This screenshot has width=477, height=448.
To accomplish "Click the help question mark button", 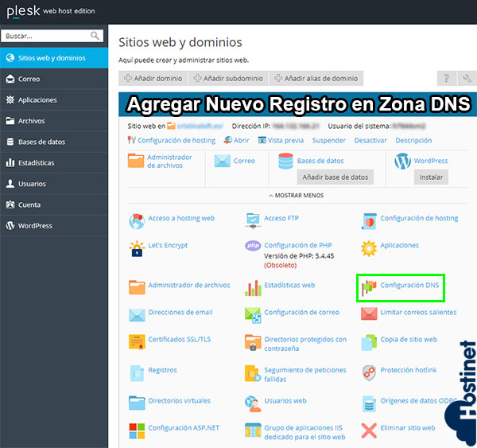I will pyautogui.click(x=446, y=78).
